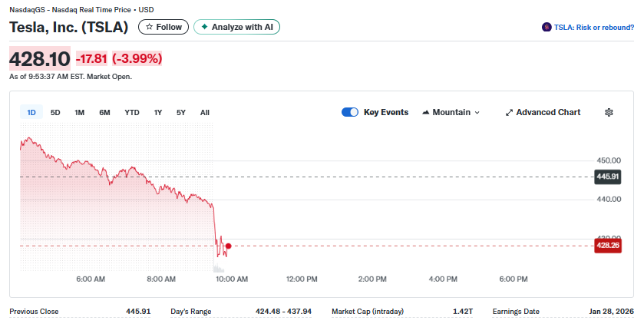
Task: Click the Mountain chart type icon
Action: click(426, 112)
